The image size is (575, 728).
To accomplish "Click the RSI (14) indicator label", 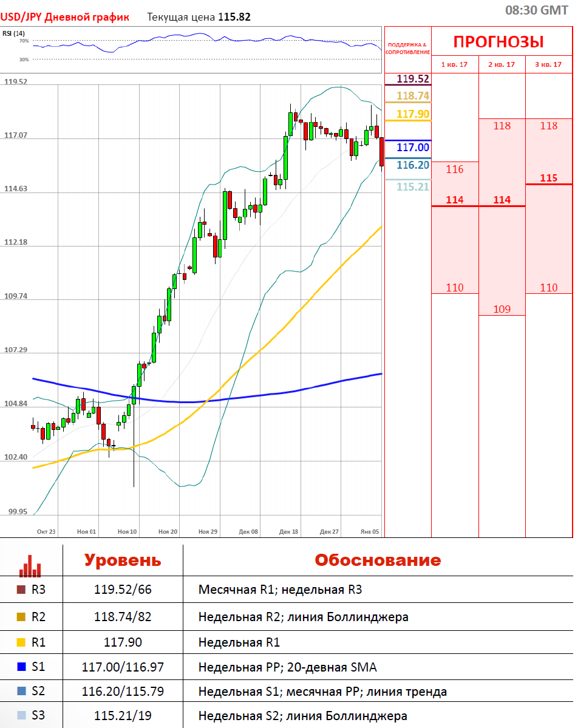I will click(13, 33).
